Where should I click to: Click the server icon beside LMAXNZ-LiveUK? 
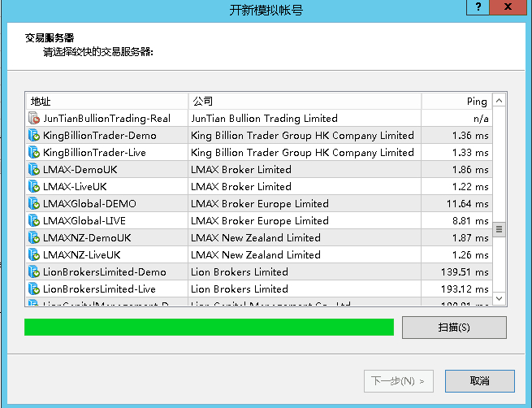34,254
